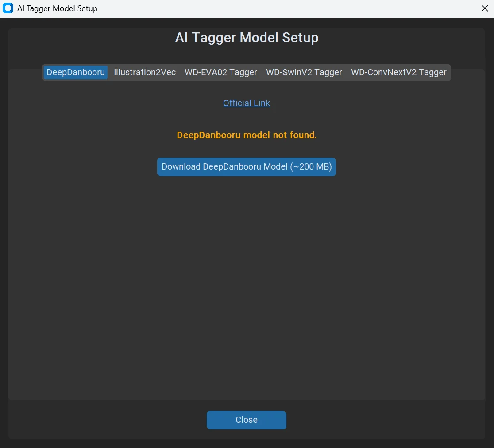Dismiss the dialog with the Close button
The image size is (494, 448).
pyautogui.click(x=247, y=420)
